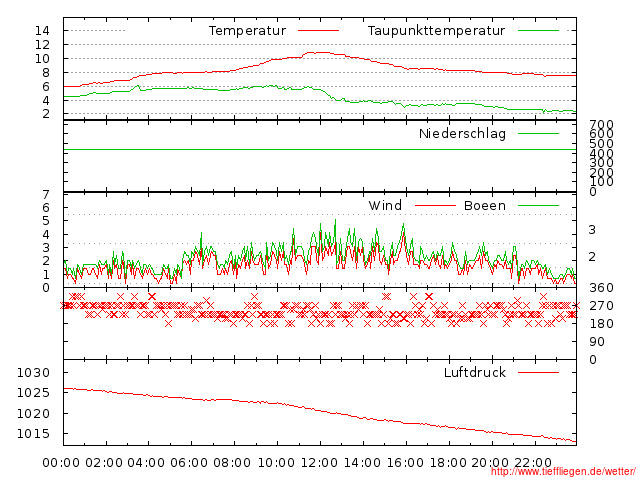Click the 12:00 time axis label

point(319,463)
